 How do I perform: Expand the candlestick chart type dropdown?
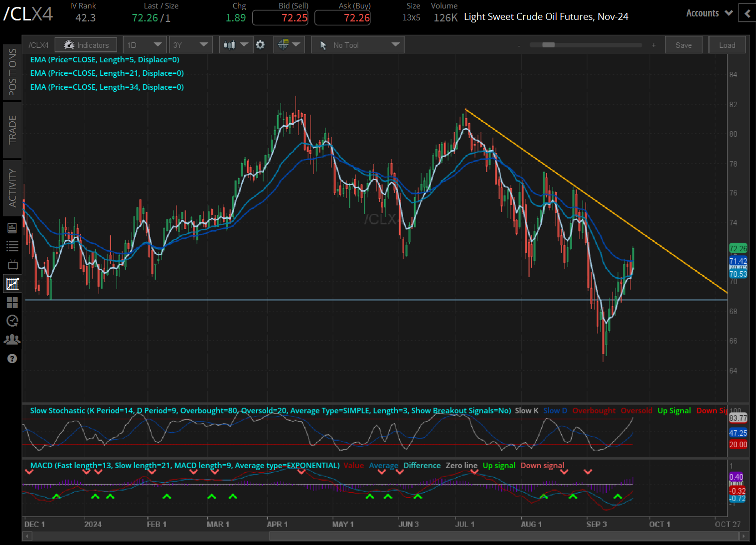pos(236,45)
